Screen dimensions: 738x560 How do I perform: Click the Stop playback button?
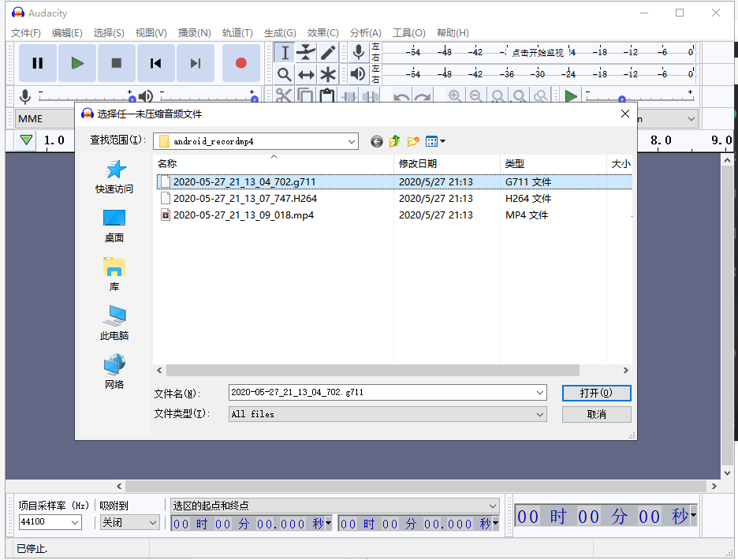click(x=115, y=63)
